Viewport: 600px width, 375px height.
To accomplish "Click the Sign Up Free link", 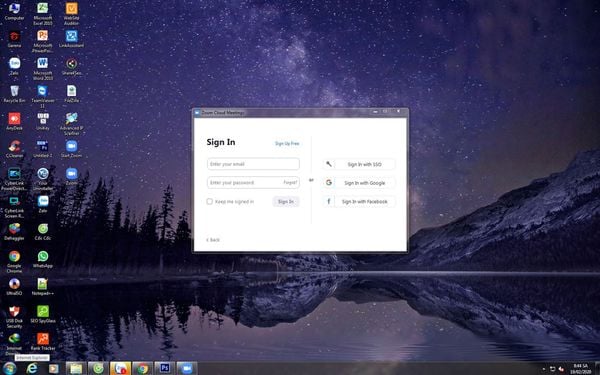I will (x=287, y=143).
